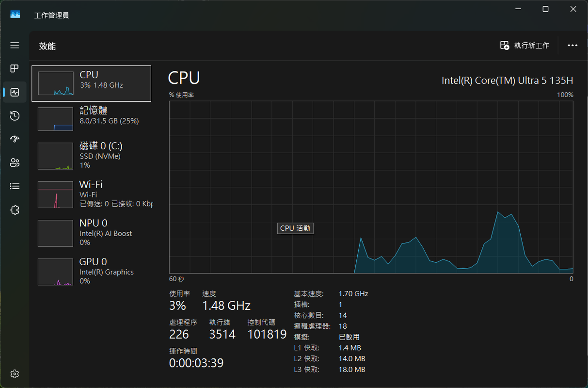This screenshot has width=588, height=388.
Task: Open the hamburger navigation menu
Action: [x=15, y=45]
